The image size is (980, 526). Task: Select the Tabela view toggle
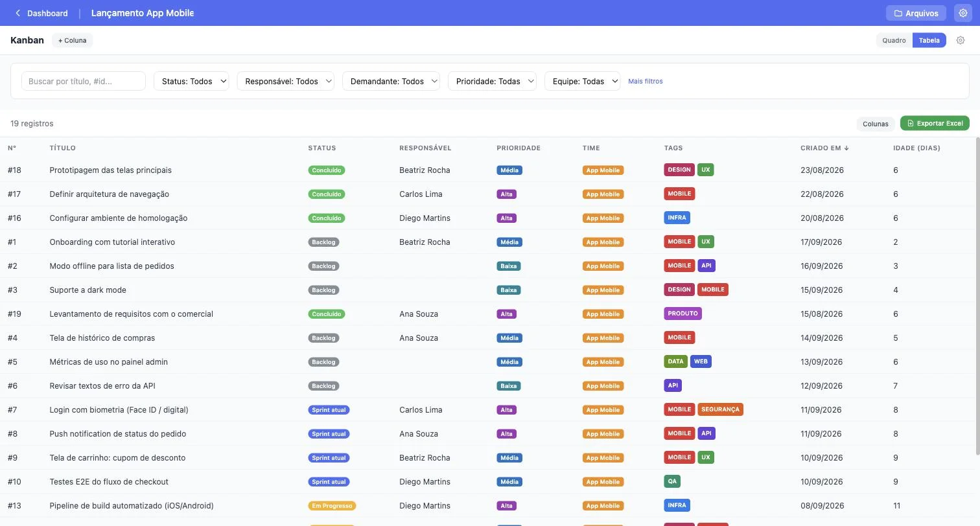(929, 40)
